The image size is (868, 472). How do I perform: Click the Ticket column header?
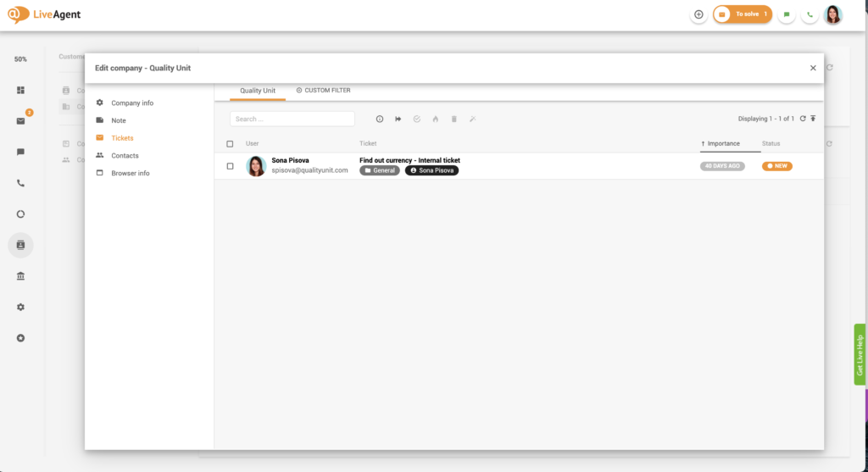[368, 144]
